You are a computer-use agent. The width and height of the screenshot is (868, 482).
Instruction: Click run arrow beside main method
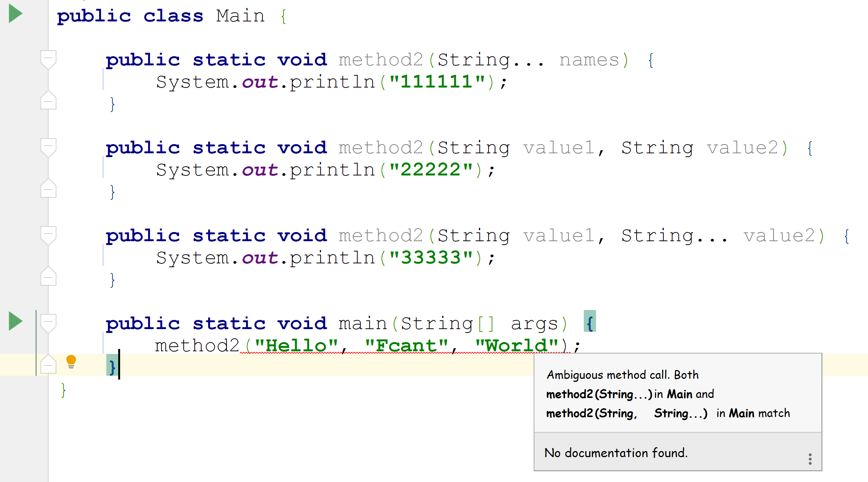pos(16,321)
